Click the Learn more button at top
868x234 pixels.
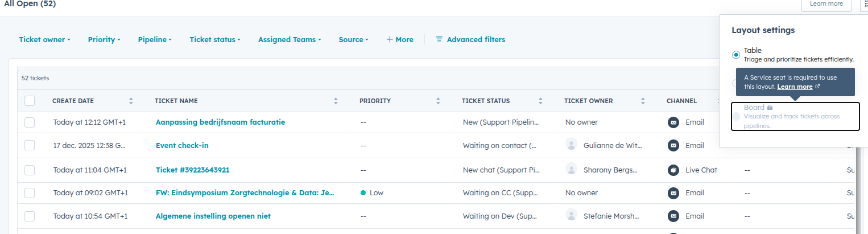[x=826, y=4]
